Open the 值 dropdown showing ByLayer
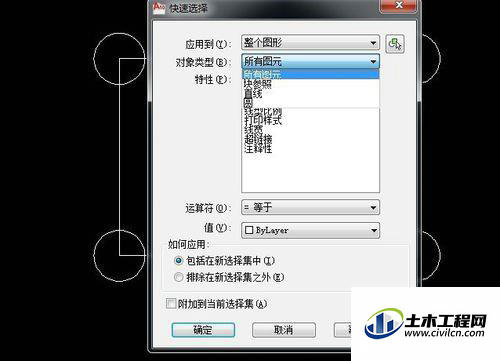 tap(310, 230)
